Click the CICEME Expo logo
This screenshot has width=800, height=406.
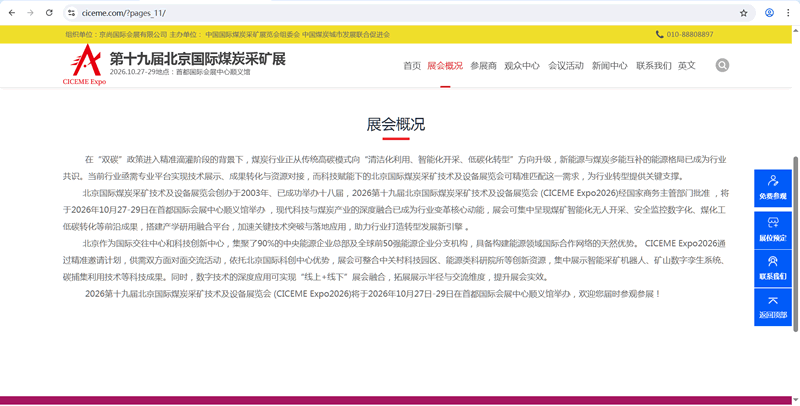[x=84, y=66]
